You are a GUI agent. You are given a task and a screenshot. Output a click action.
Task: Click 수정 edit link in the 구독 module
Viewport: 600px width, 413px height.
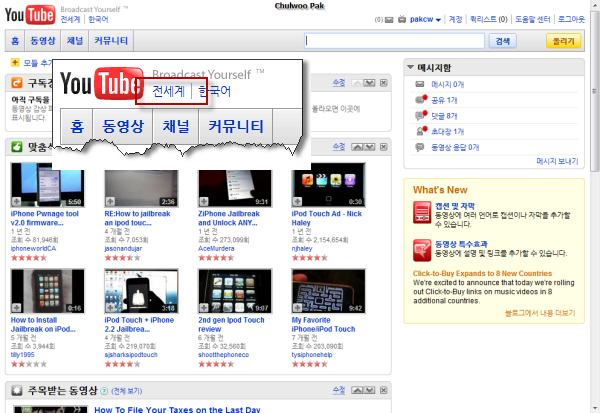pos(339,82)
